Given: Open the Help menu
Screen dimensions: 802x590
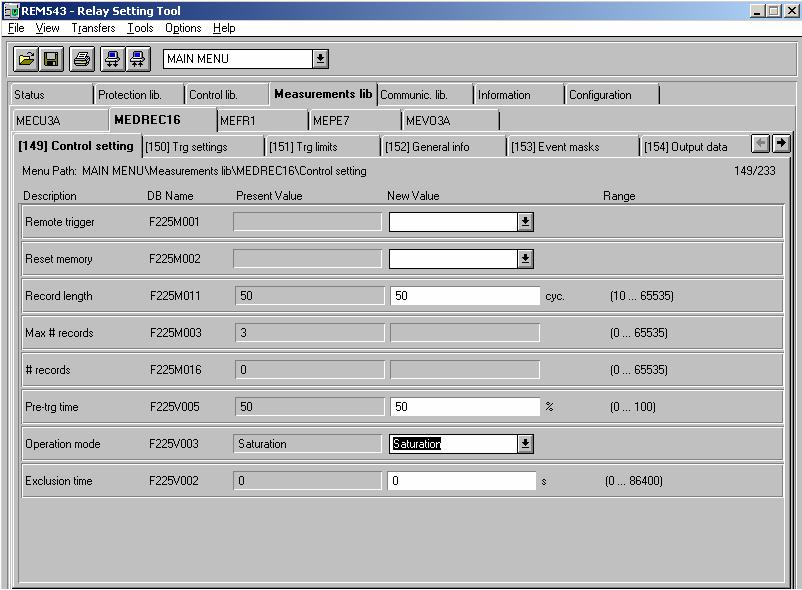Looking at the screenshot, I should [x=224, y=28].
